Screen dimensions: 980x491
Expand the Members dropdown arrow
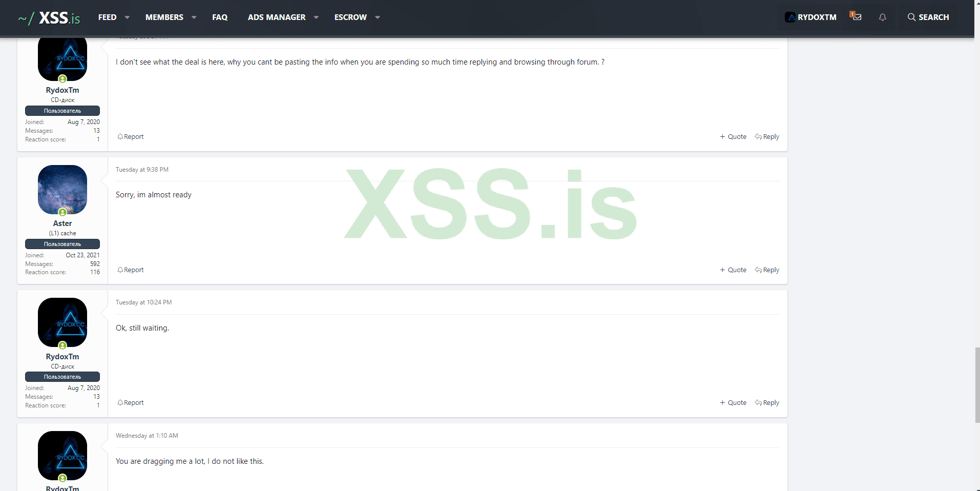click(x=194, y=17)
